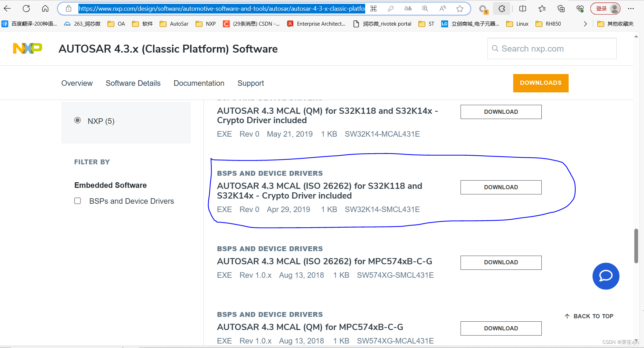Viewport: 644px width, 348px height.
Task: Open AUTOSAR 4.3 MCAL (QM) S32K118 title
Action: 328,116
